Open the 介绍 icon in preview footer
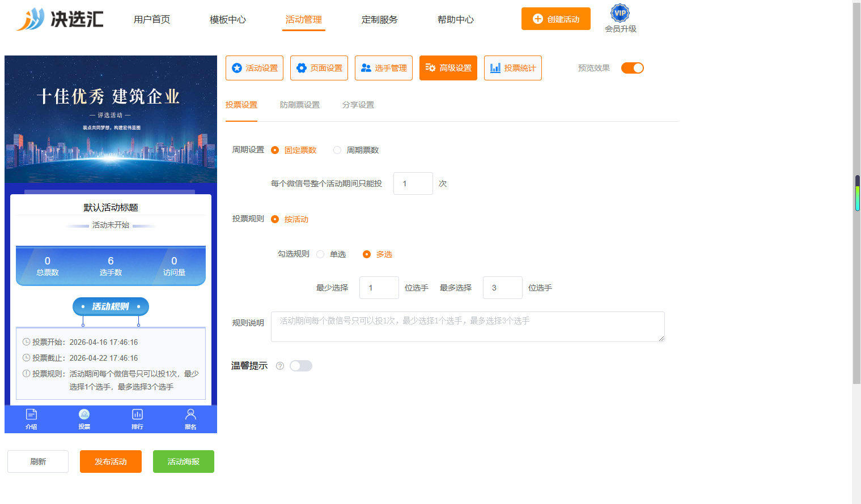The height and width of the screenshot is (504, 861). coord(31,419)
